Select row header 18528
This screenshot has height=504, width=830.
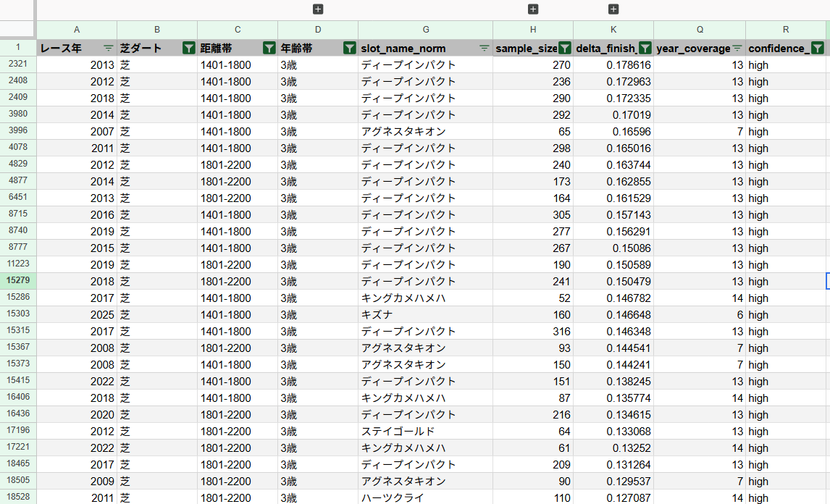click(x=18, y=497)
